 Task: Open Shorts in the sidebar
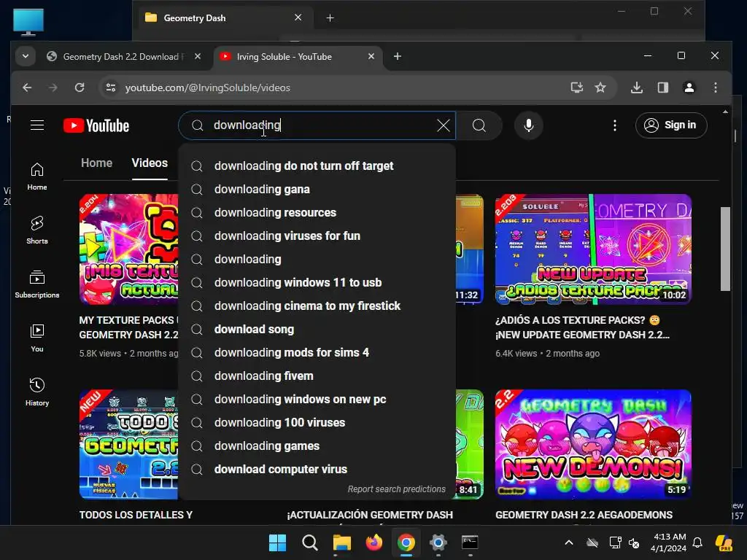pos(37,230)
